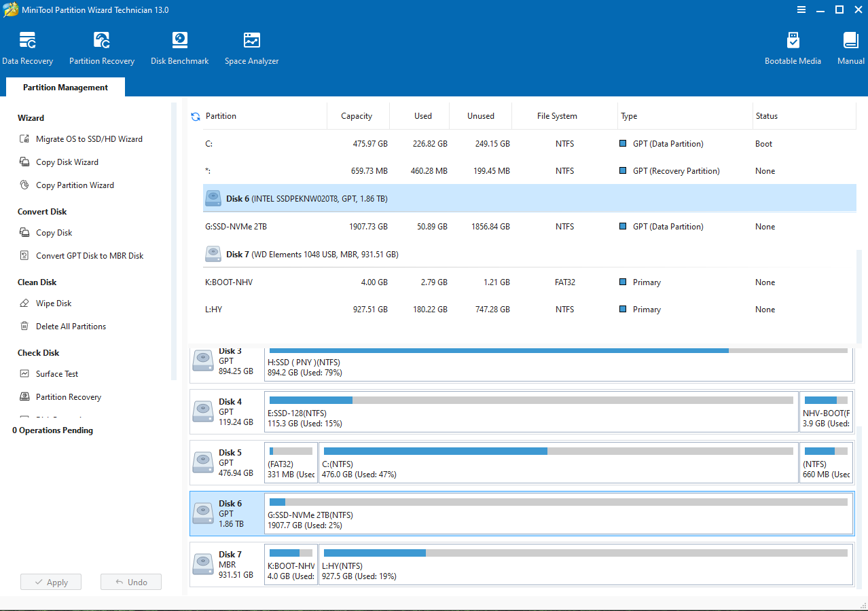Click Delete All Partitions
The height and width of the screenshot is (611, 868).
[71, 327]
